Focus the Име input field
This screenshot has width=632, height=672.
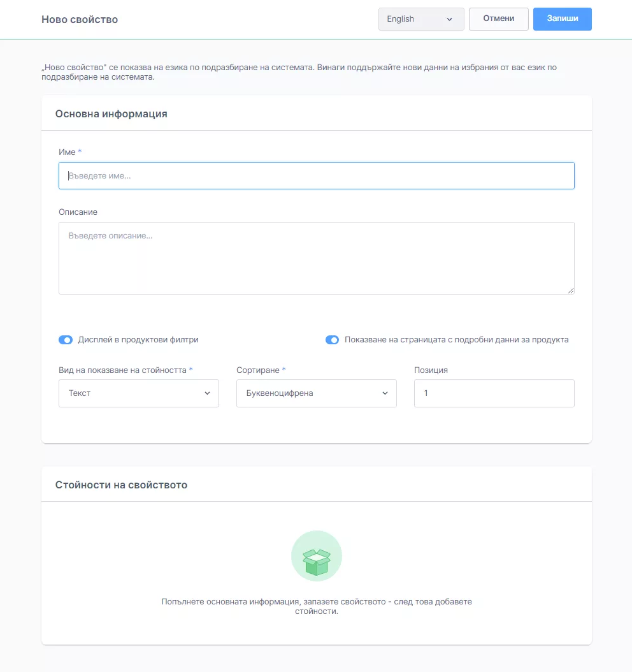[x=316, y=175]
